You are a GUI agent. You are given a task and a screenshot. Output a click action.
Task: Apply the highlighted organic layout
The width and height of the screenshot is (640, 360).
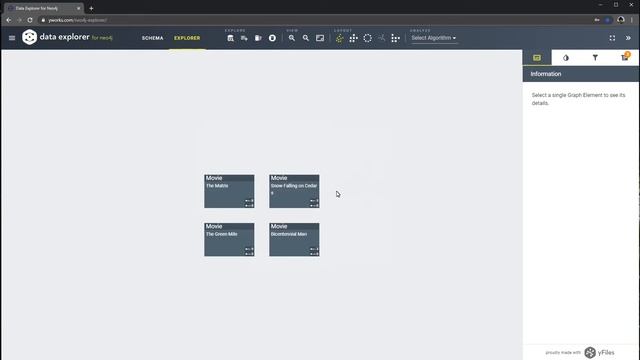(340, 38)
